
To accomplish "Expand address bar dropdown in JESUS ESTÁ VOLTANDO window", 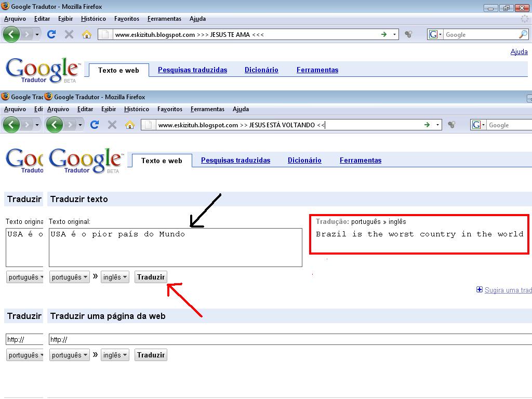I will 437,125.
